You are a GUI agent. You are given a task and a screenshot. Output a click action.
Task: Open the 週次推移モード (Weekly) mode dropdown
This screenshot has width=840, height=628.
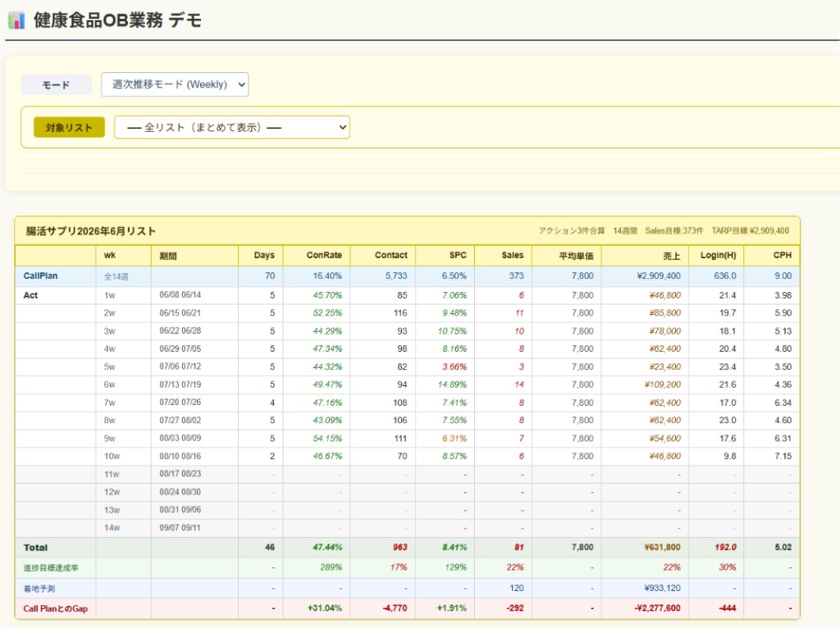(175, 84)
